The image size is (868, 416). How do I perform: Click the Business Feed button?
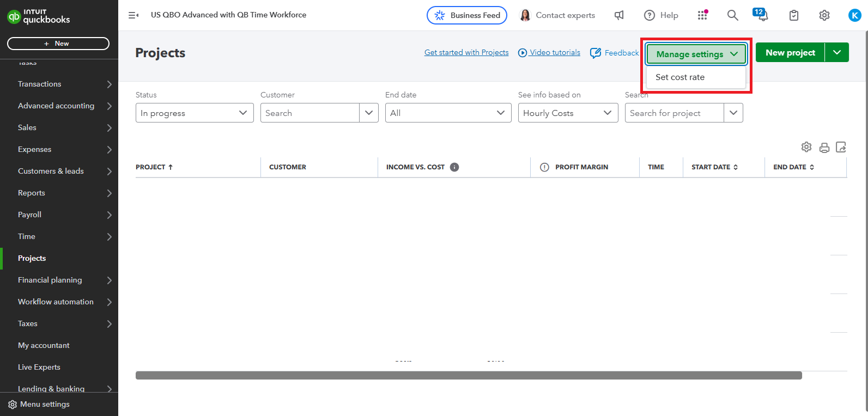[x=467, y=15]
